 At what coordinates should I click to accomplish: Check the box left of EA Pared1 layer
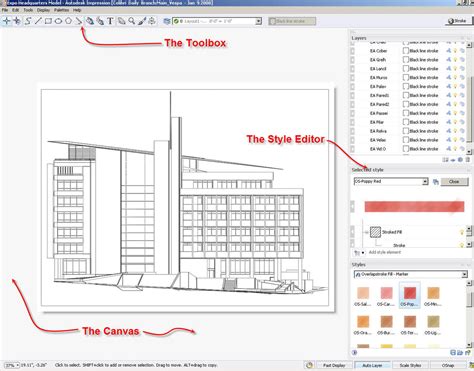tap(352, 95)
